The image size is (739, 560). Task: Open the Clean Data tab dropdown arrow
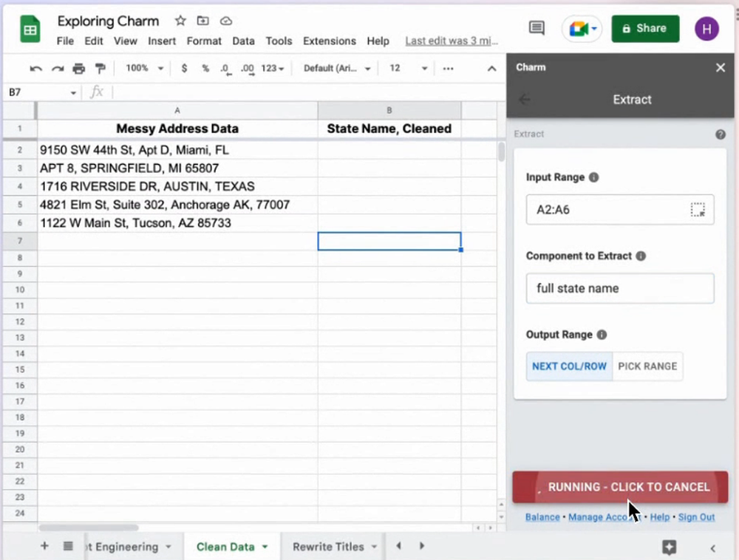265,547
